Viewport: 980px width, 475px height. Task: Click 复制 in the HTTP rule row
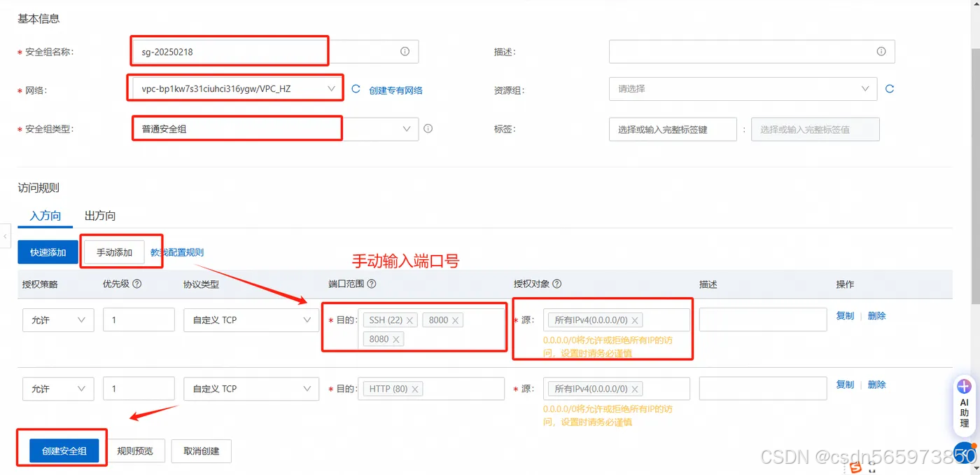(845, 385)
